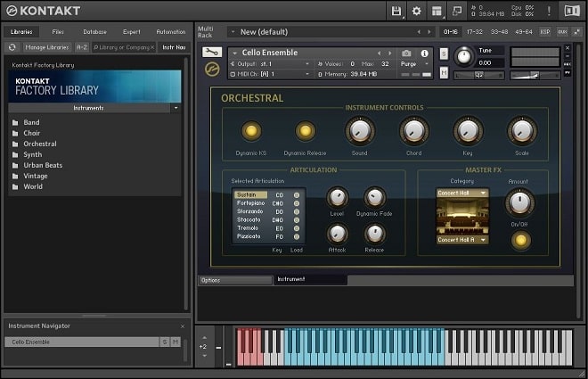588x379 pixels.
Task: Select rack page 17-32
Action: coord(474,32)
